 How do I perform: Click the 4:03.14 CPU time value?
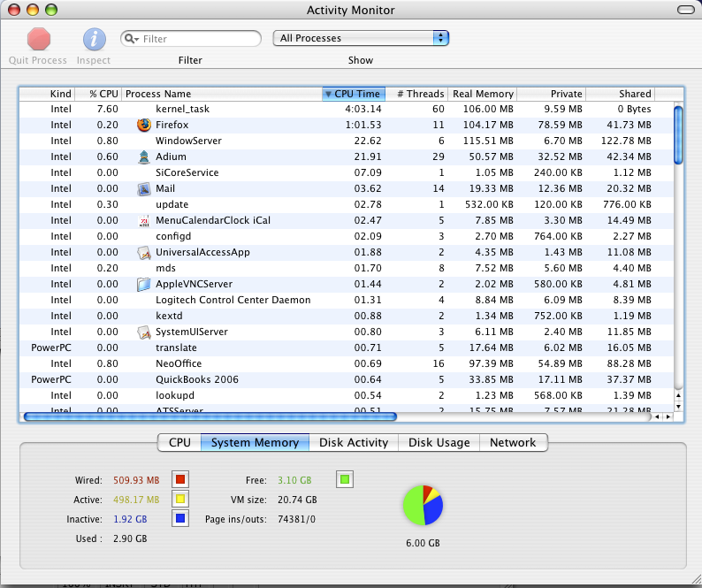[x=363, y=110]
